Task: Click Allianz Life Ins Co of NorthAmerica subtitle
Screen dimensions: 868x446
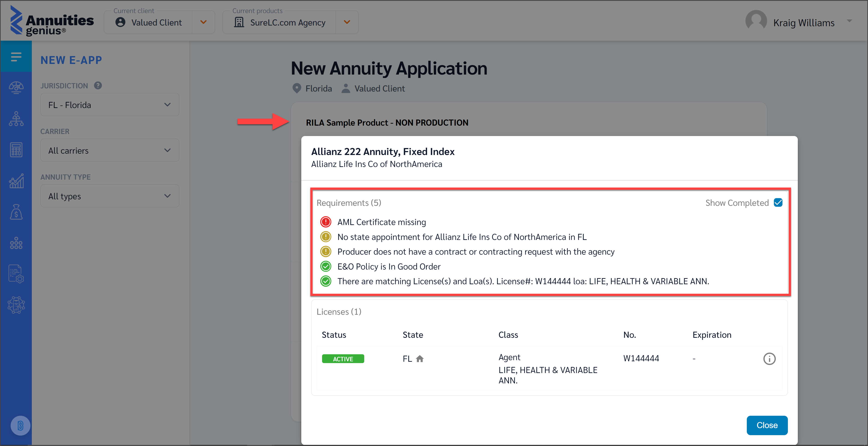Action: (x=376, y=164)
